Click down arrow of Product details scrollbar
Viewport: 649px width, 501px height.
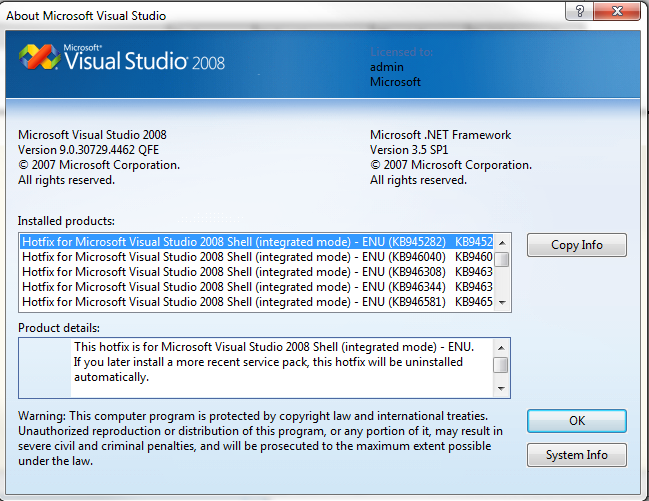coord(501,388)
